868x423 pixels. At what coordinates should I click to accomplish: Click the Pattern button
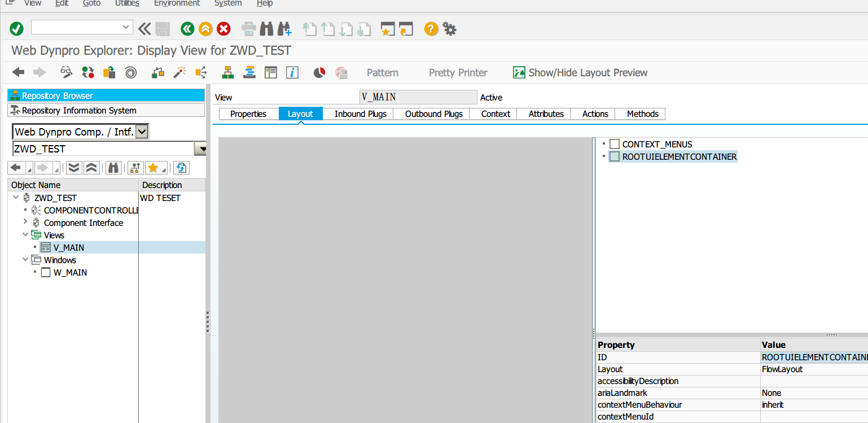tap(382, 72)
